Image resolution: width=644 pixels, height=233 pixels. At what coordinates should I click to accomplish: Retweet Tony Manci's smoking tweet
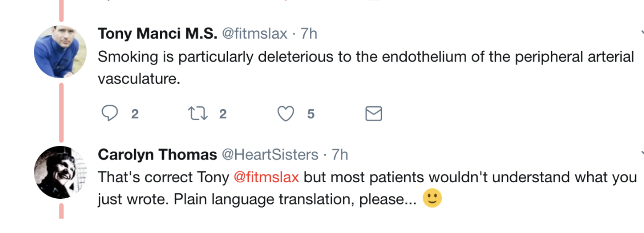tap(198, 113)
